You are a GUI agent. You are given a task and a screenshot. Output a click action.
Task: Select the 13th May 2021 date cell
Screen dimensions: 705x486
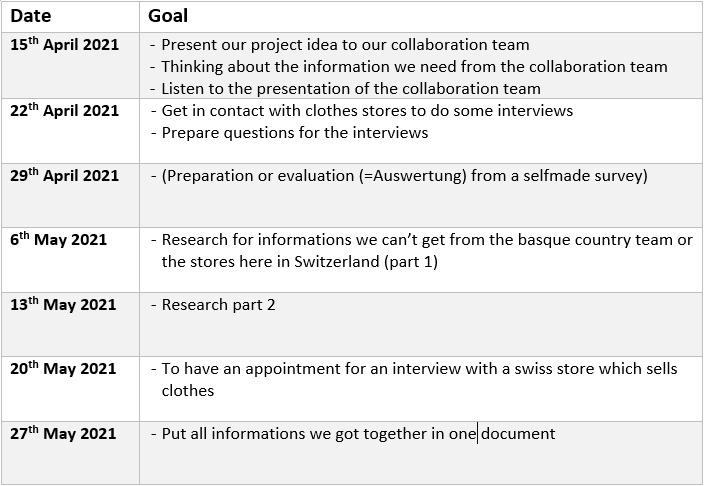coord(63,305)
